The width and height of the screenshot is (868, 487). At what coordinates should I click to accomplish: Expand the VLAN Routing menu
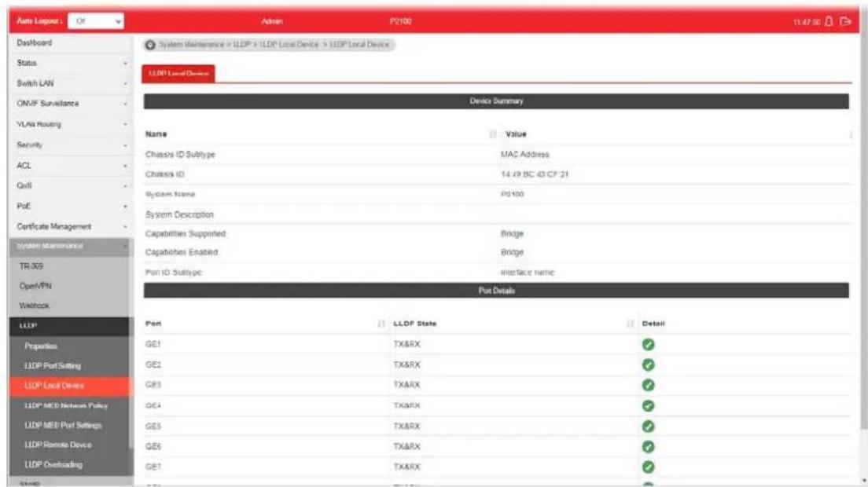[71, 124]
